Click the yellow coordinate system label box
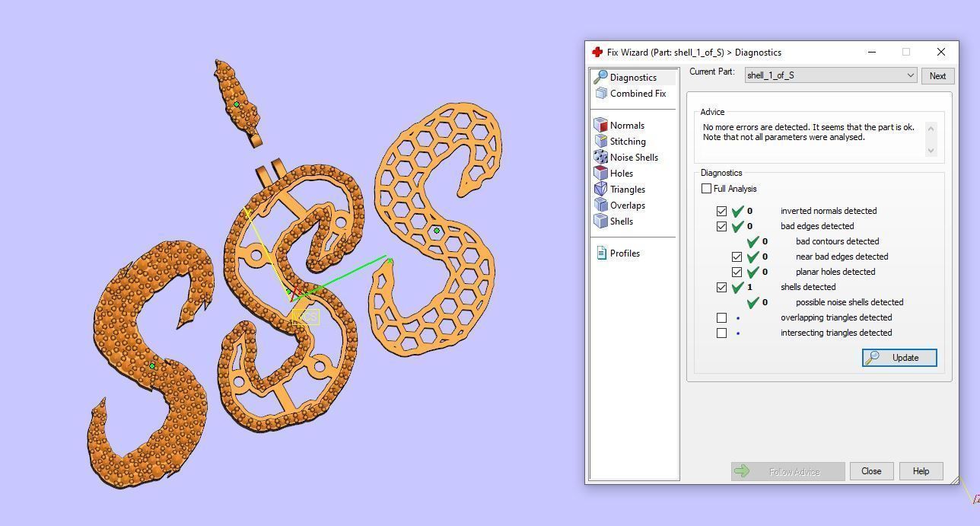 coord(306,317)
